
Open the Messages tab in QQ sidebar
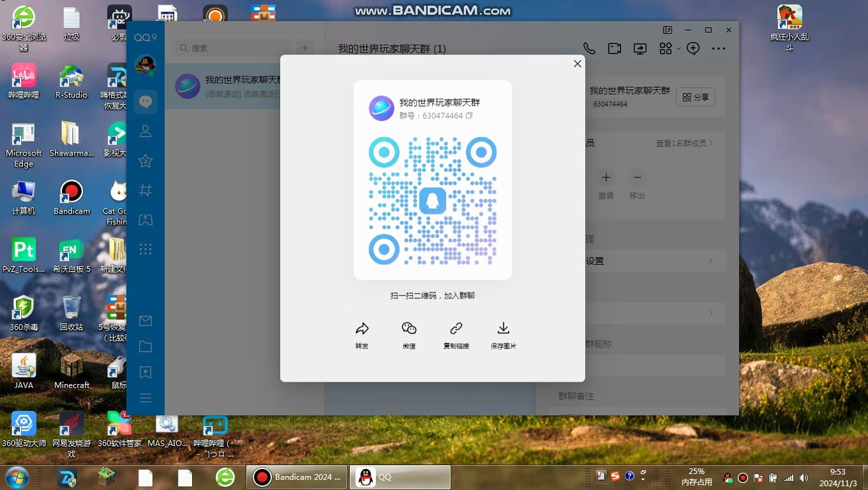pyautogui.click(x=146, y=102)
